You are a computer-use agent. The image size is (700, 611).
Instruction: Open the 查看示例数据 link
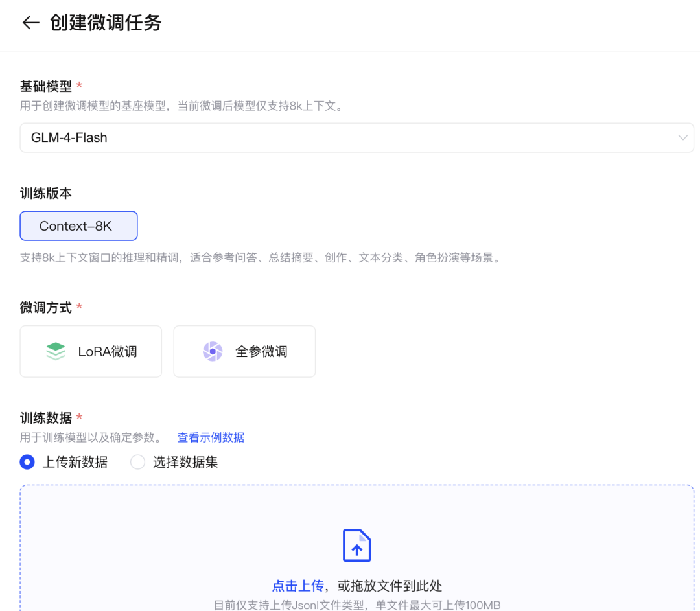click(x=211, y=437)
